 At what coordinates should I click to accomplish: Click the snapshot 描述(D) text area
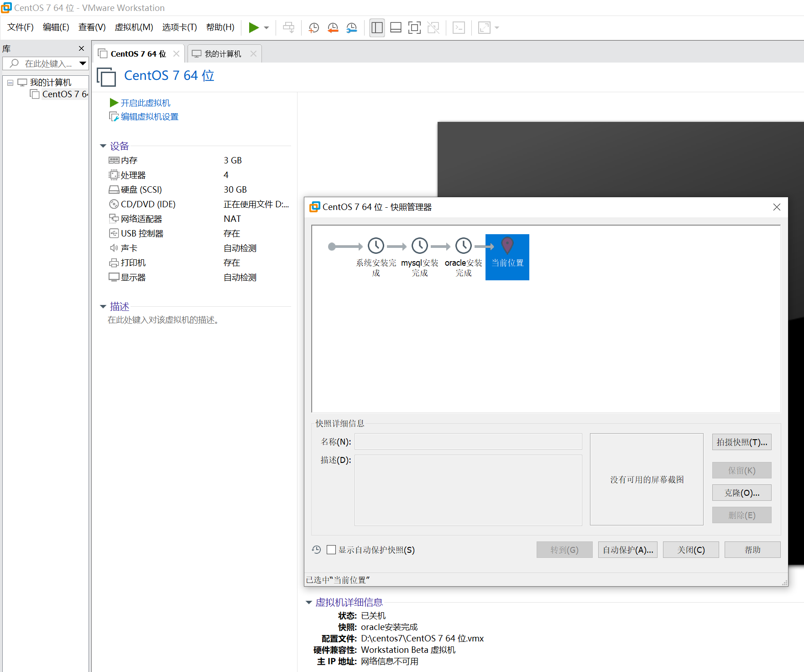point(468,490)
